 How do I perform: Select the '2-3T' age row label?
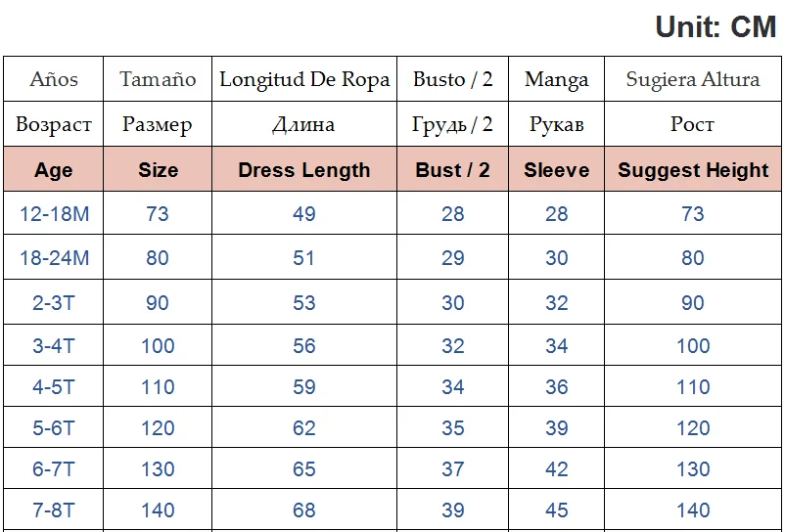pyautogui.click(x=54, y=303)
